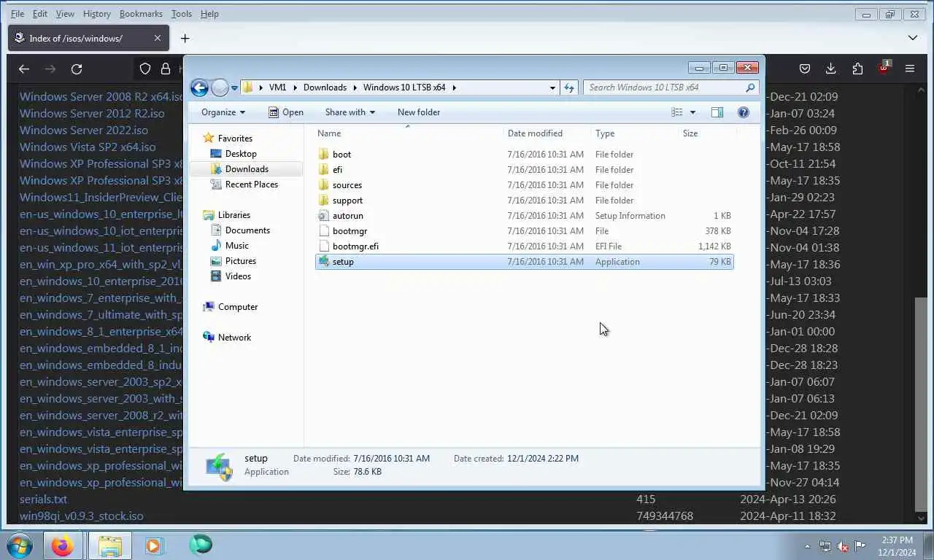
Task: Open Videos library
Action: click(x=238, y=276)
